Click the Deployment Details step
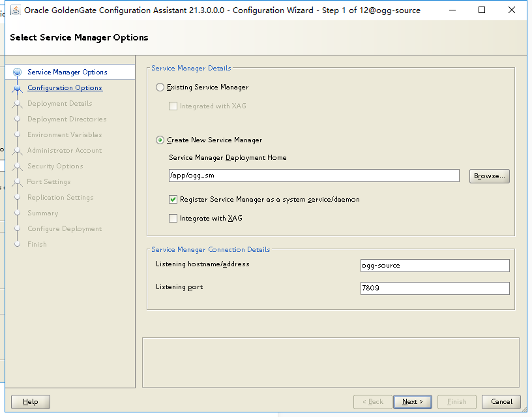 [60, 103]
